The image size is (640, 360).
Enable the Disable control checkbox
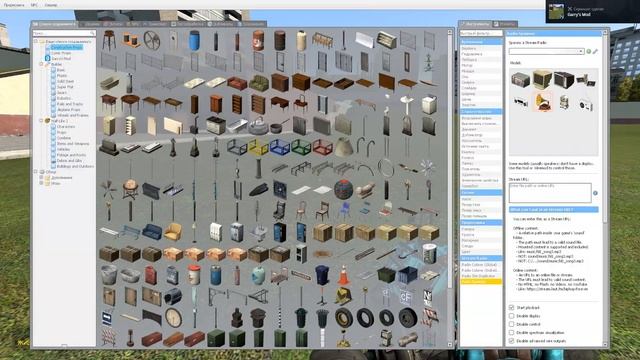click(x=511, y=324)
